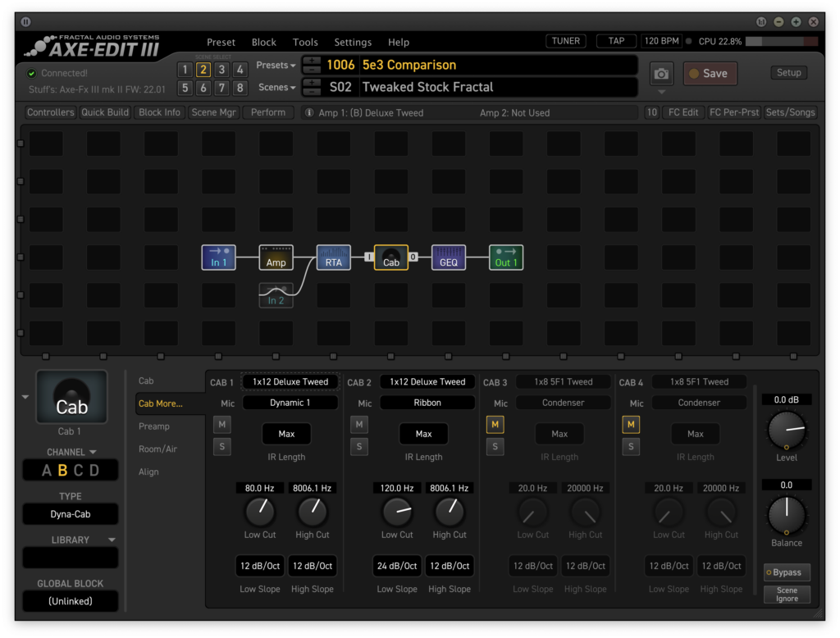
Task: Switch to scene 1
Action: [185, 70]
